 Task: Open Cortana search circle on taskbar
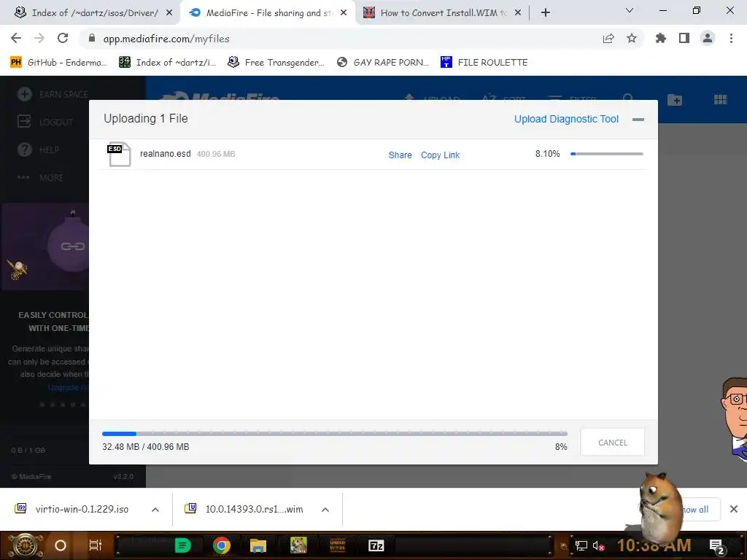[x=61, y=545]
